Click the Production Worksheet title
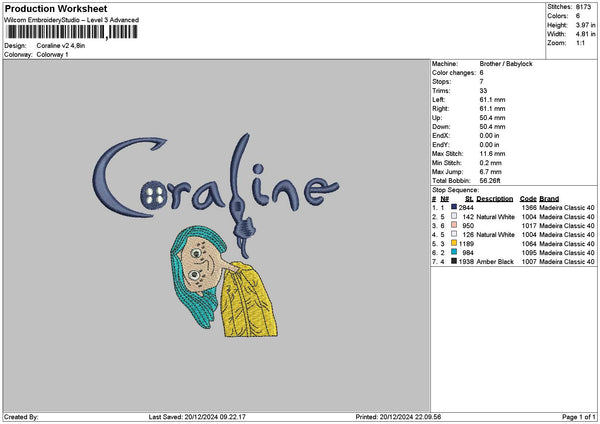 point(56,9)
